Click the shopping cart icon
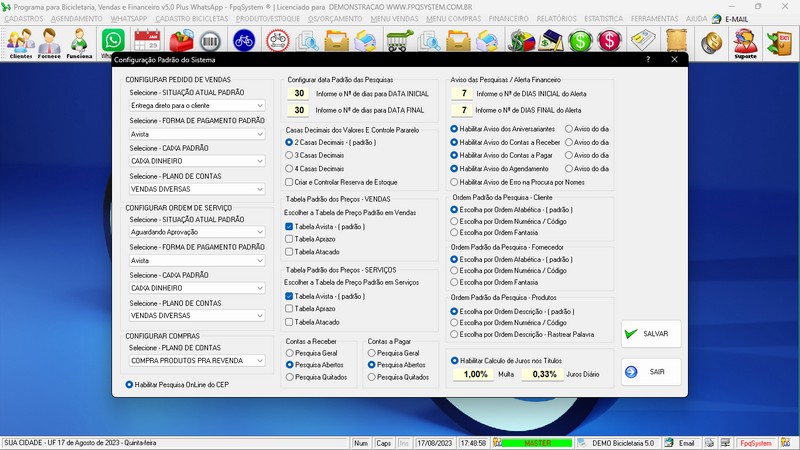 coord(399,41)
